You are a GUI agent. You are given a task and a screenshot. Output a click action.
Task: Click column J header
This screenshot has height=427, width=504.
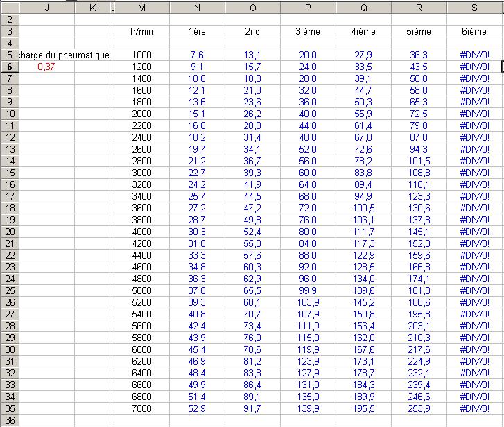(46, 8)
